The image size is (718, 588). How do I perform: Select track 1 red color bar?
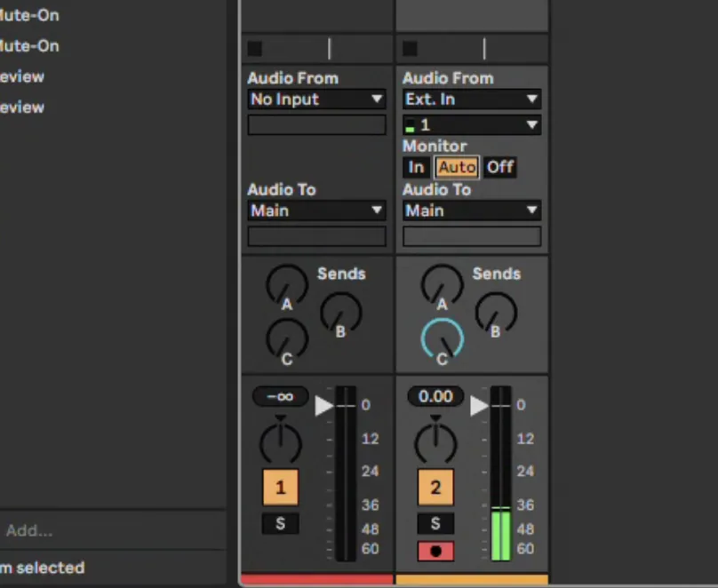coord(317,579)
